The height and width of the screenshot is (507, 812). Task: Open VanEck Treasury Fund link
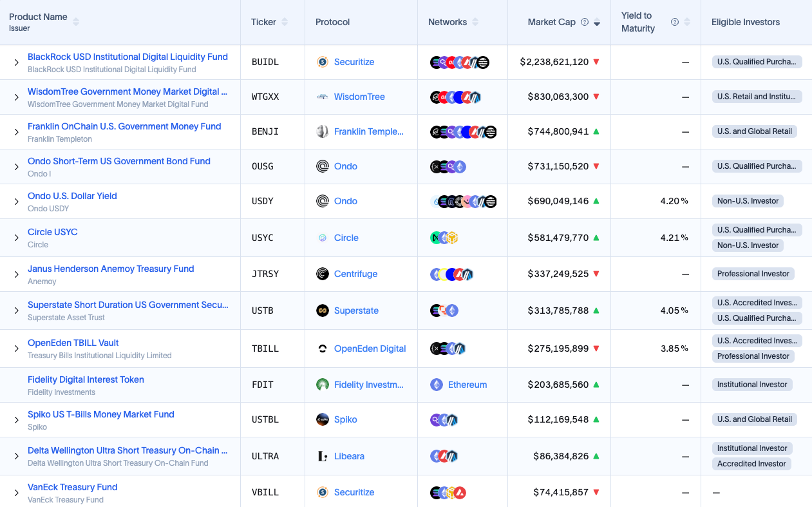(x=73, y=487)
